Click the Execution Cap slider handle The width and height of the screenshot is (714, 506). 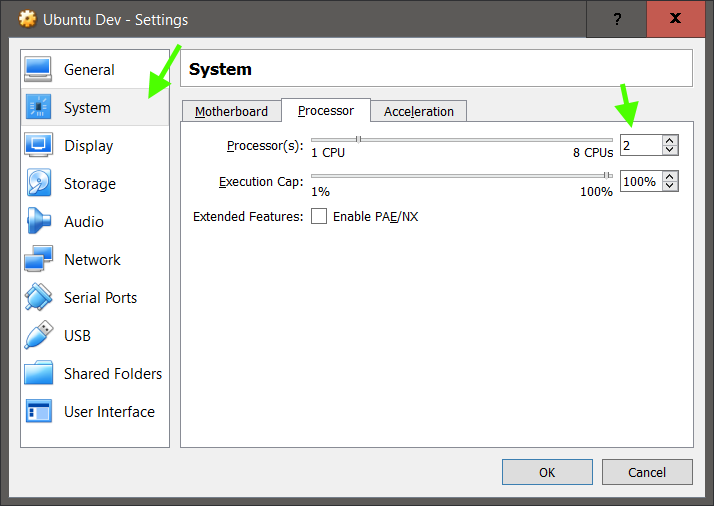pyautogui.click(x=607, y=175)
